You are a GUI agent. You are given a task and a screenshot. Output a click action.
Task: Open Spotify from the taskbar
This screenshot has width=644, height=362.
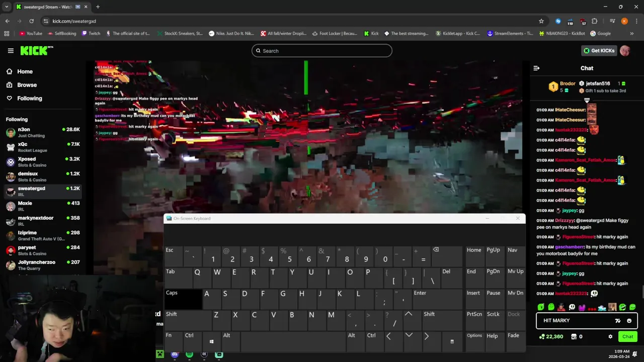pyautogui.click(x=189, y=354)
